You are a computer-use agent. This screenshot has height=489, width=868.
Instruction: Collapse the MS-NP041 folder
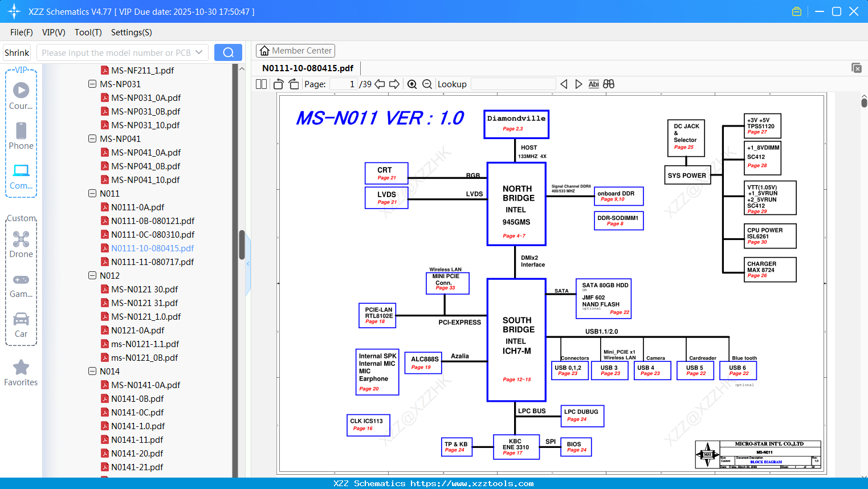pos(92,138)
